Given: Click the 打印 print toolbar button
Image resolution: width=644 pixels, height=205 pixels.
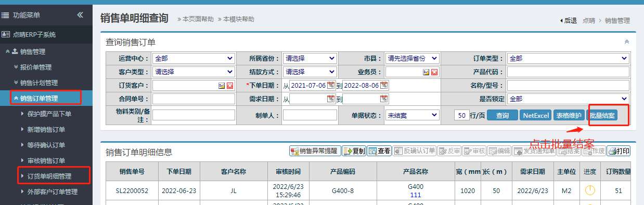Looking at the screenshot, I should point(619,151).
